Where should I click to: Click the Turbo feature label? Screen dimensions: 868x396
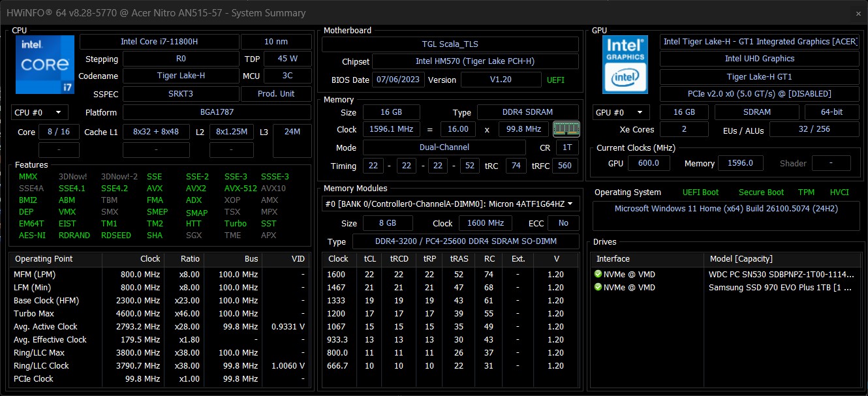236,224
